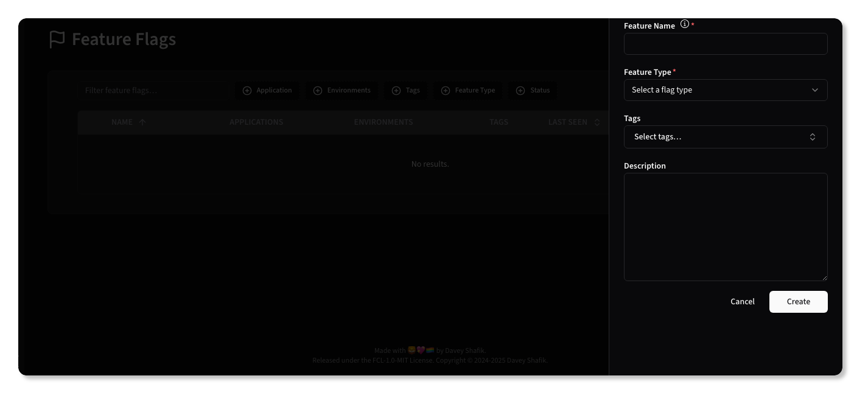
Task: Click the plus icon on the Feature Type filter
Action: tap(446, 90)
